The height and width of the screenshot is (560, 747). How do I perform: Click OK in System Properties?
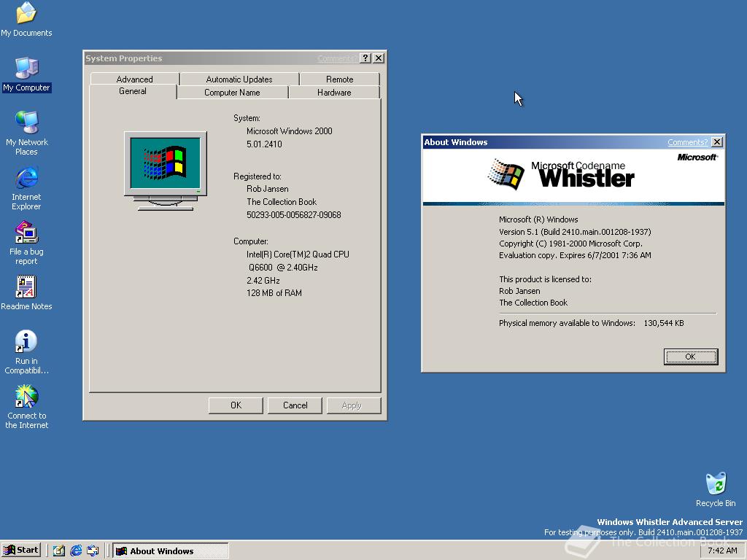coord(236,405)
